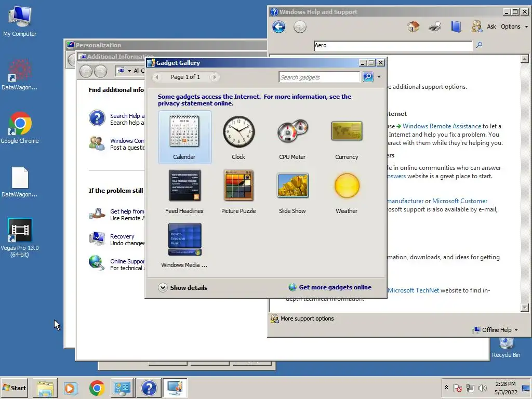The height and width of the screenshot is (399, 532).
Task: Click the Online Support globe icon
Action: pyautogui.click(x=97, y=263)
